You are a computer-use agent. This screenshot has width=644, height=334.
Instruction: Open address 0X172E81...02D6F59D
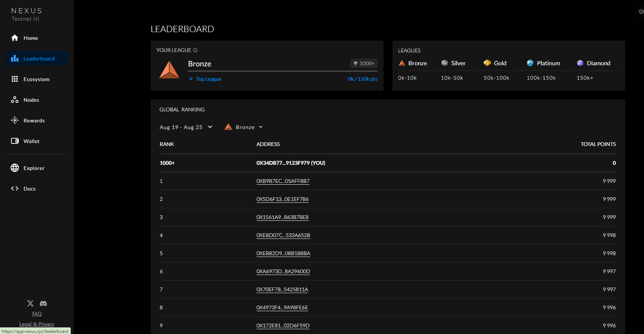[283, 325]
